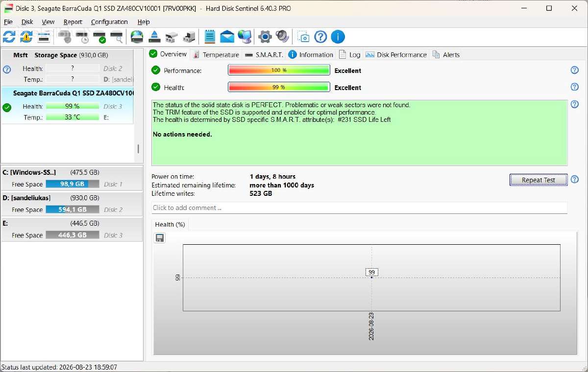The image size is (588, 372).
Task: Switch to the Disk Performance tab
Action: tap(396, 55)
